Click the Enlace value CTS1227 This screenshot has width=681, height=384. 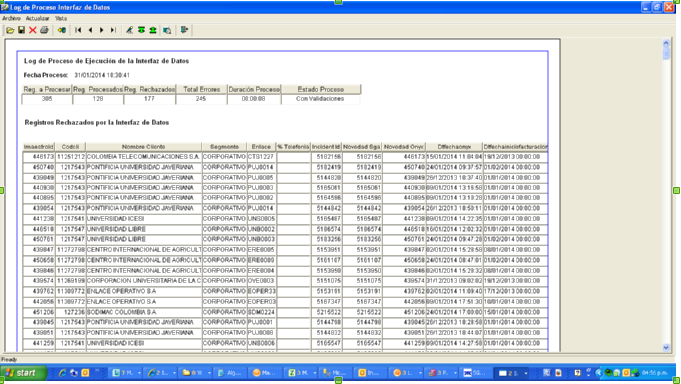click(261, 156)
